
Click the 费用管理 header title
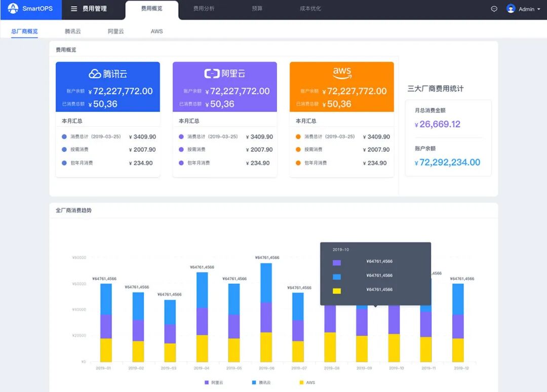[x=95, y=9]
